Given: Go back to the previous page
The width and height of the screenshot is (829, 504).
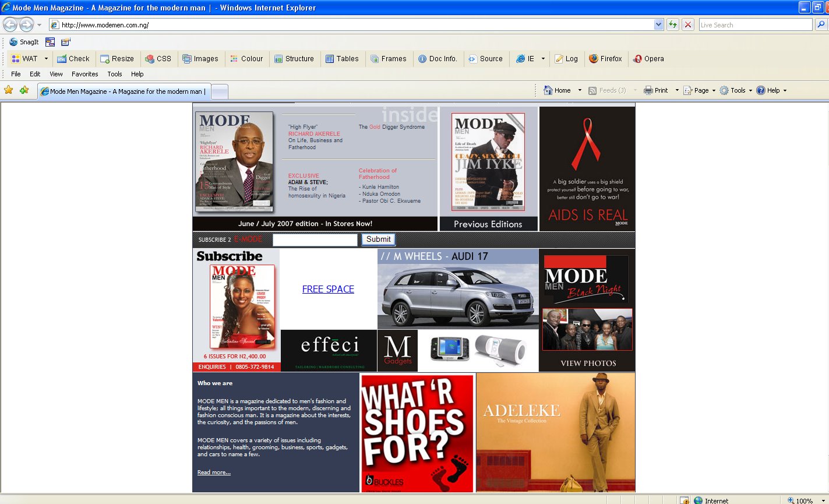Looking at the screenshot, I should [10, 25].
